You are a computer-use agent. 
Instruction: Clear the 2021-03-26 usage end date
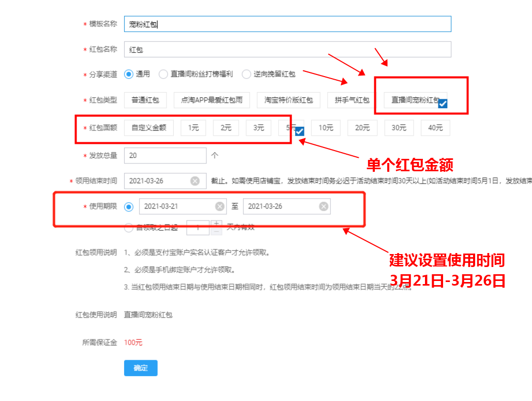(x=324, y=206)
